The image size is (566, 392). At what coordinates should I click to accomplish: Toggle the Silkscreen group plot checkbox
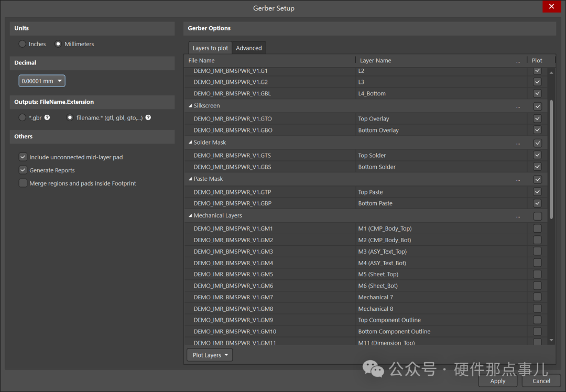coord(538,106)
